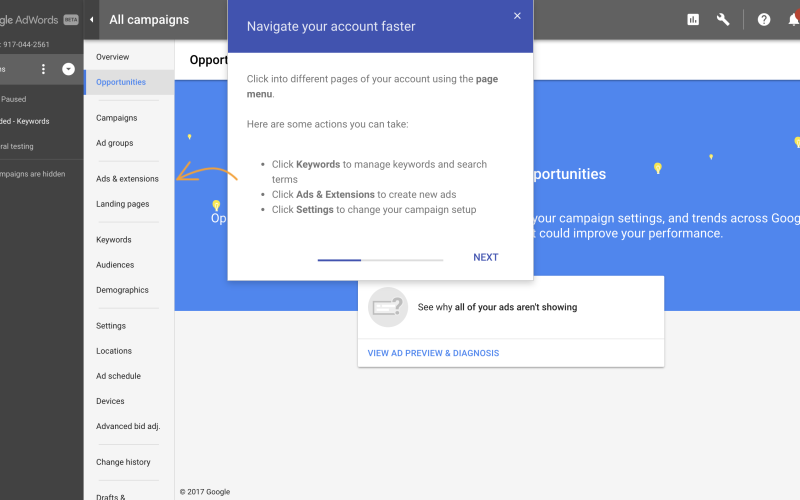Select the Keywords campaign in left sidebar
The image size is (800, 500).
click(x=24, y=121)
